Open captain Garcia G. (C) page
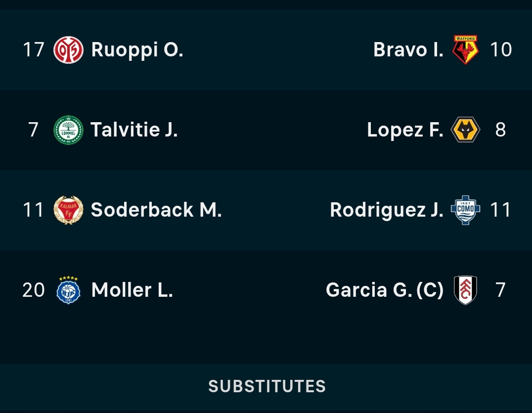The image size is (532, 413). tap(385, 290)
